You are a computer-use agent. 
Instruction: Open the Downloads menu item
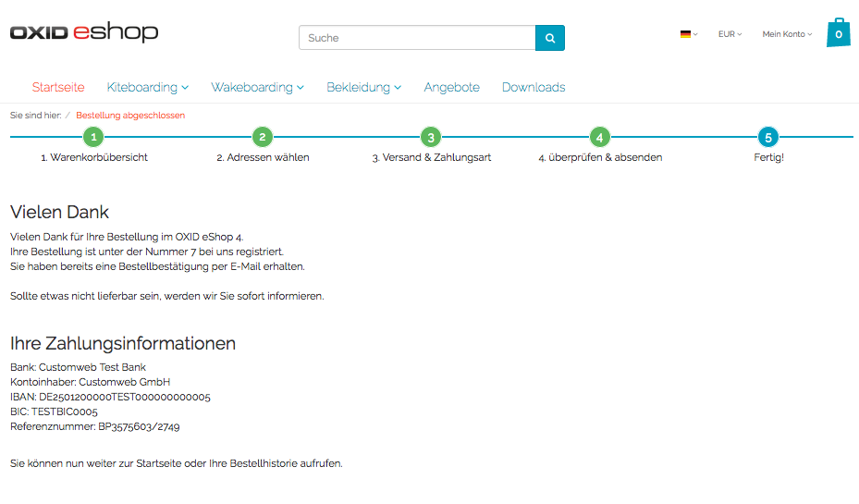534,87
